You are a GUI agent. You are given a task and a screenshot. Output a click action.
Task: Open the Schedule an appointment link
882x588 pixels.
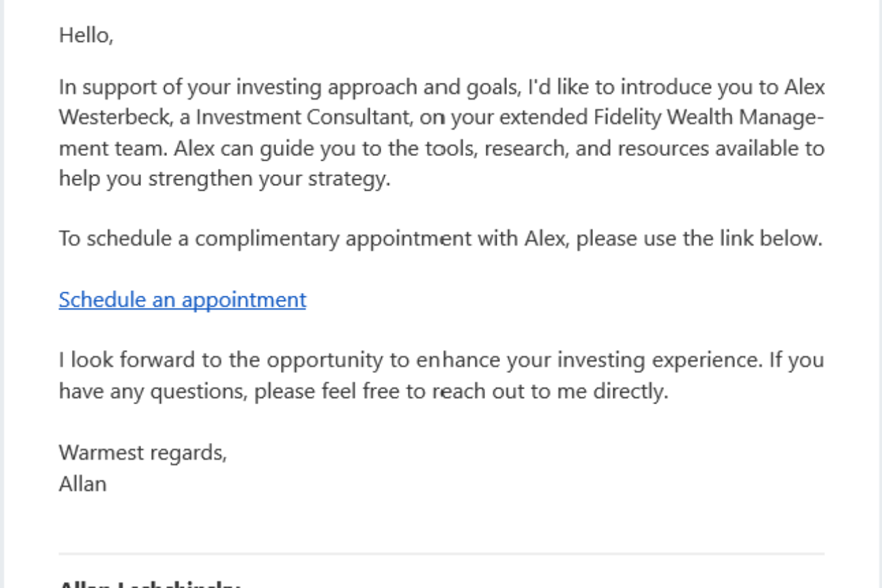pyautogui.click(x=182, y=300)
